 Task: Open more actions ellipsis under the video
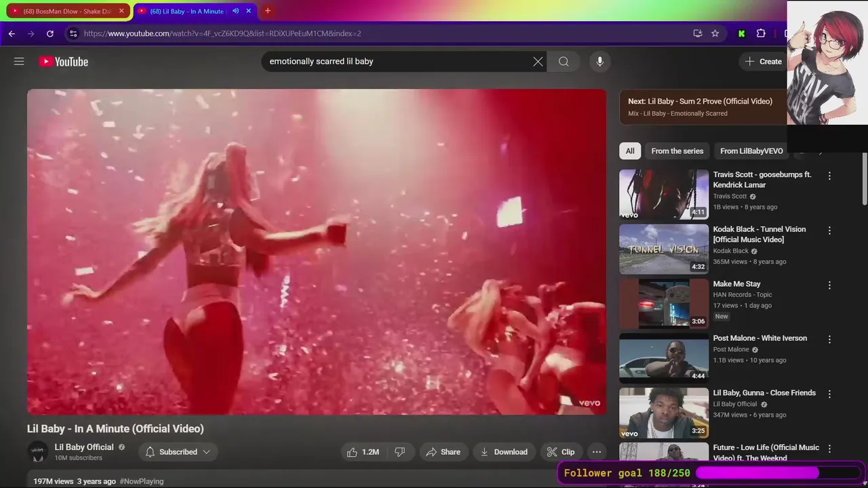(x=597, y=452)
